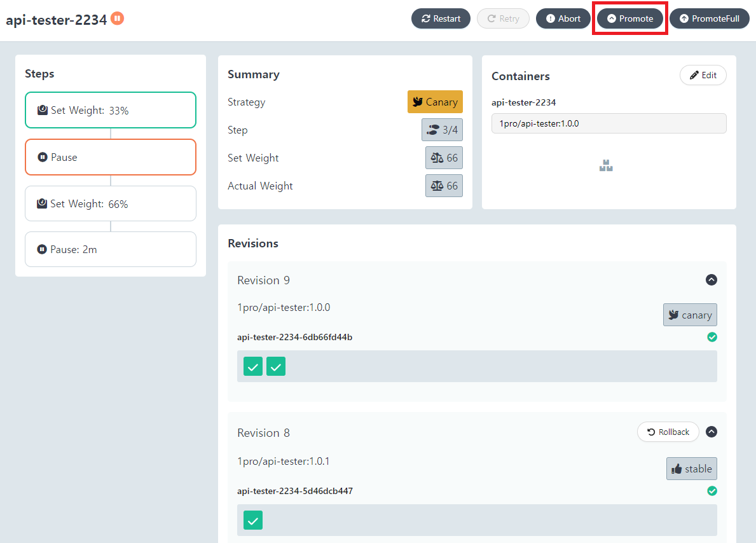The height and width of the screenshot is (543, 756).
Task: Click the boxes icon under Containers
Action: click(x=606, y=166)
